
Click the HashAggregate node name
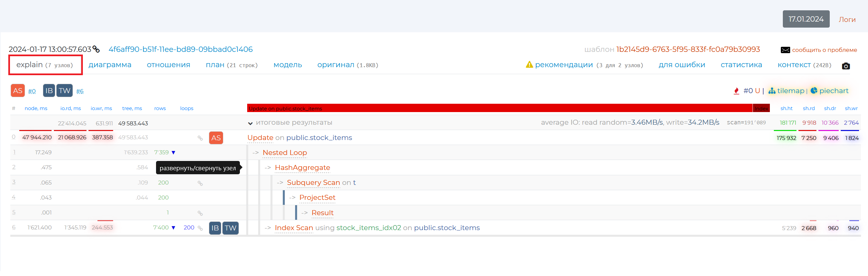pos(302,168)
